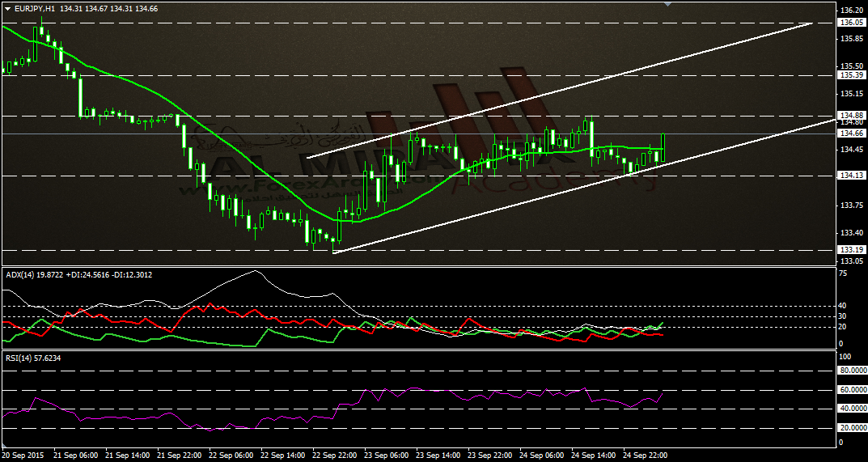Click the chart shift triangle marker on top edge
The height and width of the screenshot is (462, 868).
(x=668, y=4)
